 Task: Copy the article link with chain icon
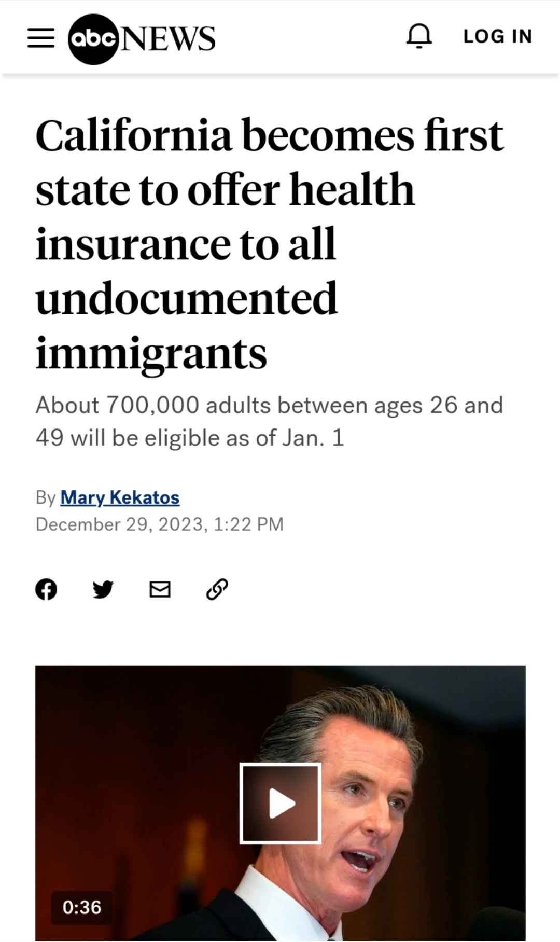click(x=217, y=589)
